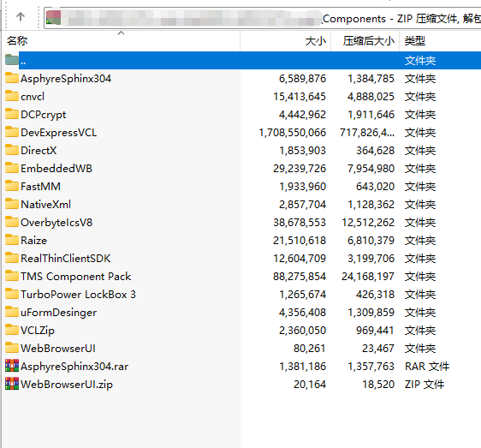The width and height of the screenshot is (481, 448).
Task: Click size value 29,239,726
Action: click(x=300, y=169)
